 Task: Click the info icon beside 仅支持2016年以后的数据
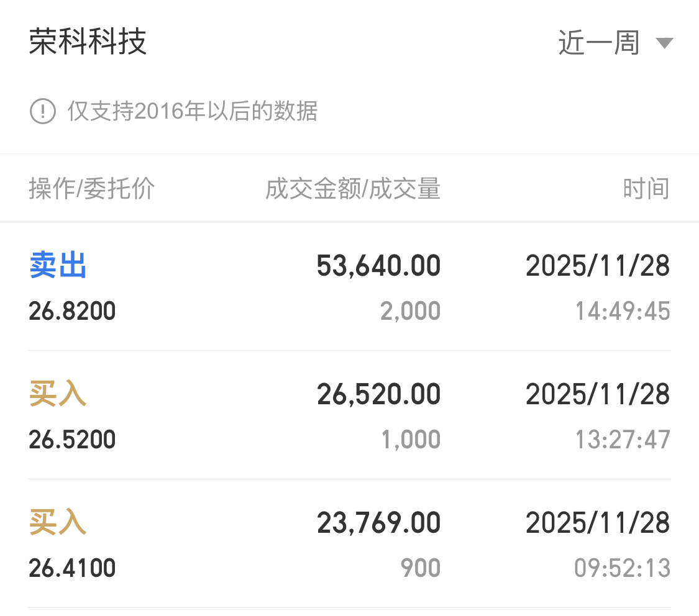pos(42,112)
